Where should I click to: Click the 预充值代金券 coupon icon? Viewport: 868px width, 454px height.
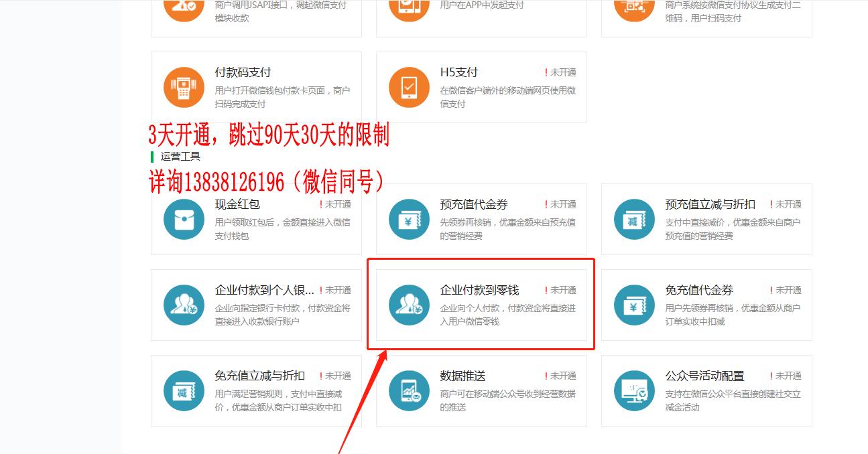409,219
